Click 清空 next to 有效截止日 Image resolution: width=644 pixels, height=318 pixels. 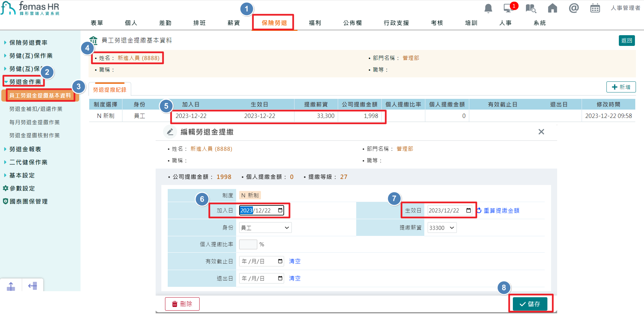(x=294, y=261)
